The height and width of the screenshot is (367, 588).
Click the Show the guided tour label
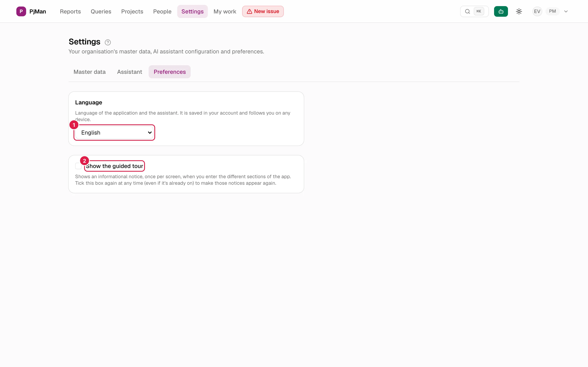[115, 166]
